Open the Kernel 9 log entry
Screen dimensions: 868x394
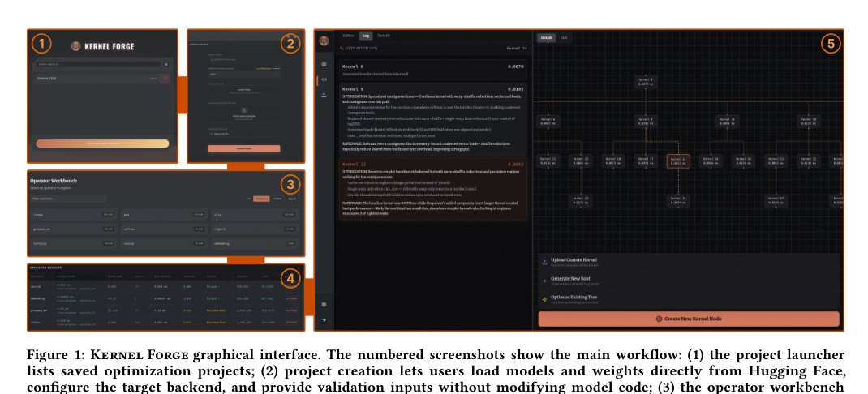[433, 119]
